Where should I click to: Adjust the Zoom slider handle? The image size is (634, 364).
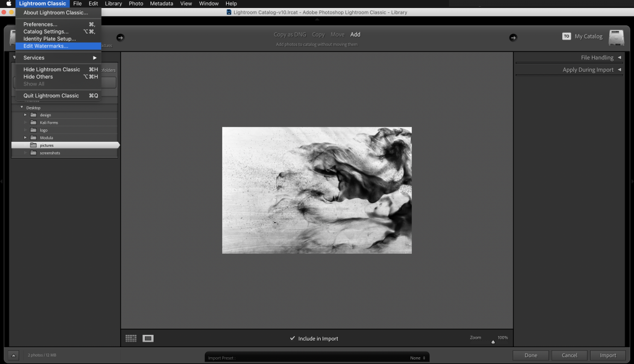pos(493,342)
